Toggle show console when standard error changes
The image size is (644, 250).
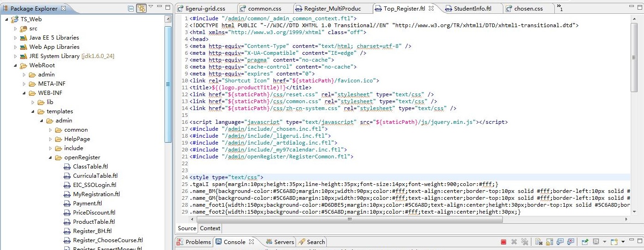571,242
